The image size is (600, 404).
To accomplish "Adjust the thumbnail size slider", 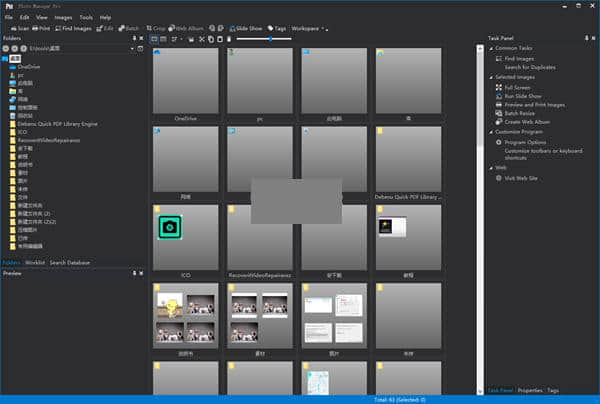I will click(x=268, y=38).
